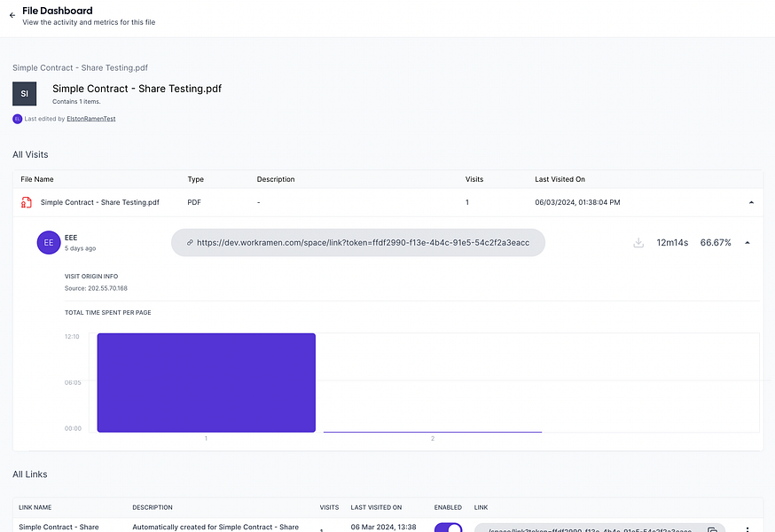Open three-dot menu for Simple Contract link
775x532 pixels.
pos(748,529)
